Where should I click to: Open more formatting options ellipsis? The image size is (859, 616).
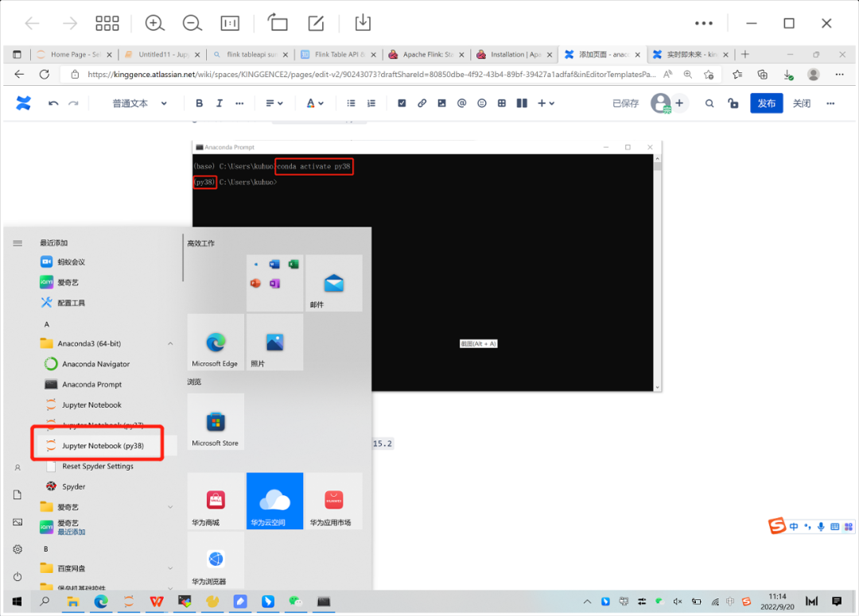[x=239, y=103]
